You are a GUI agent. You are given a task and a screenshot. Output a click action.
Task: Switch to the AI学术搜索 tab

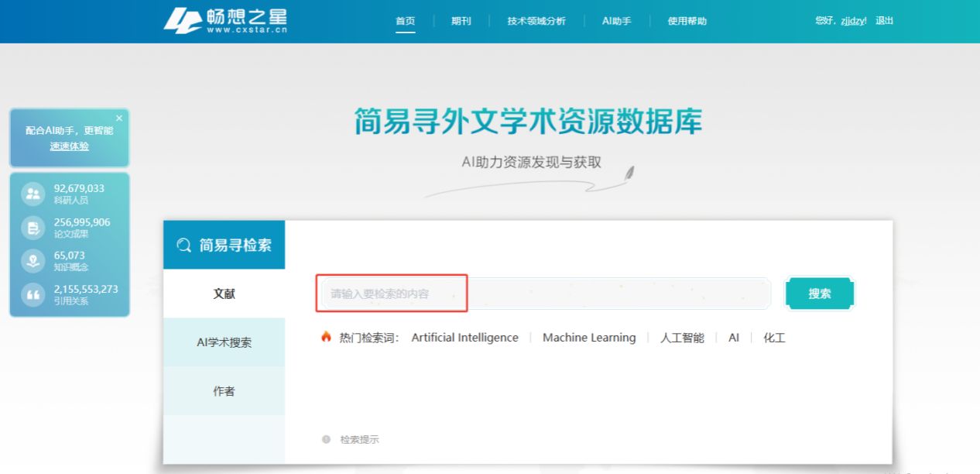point(224,342)
